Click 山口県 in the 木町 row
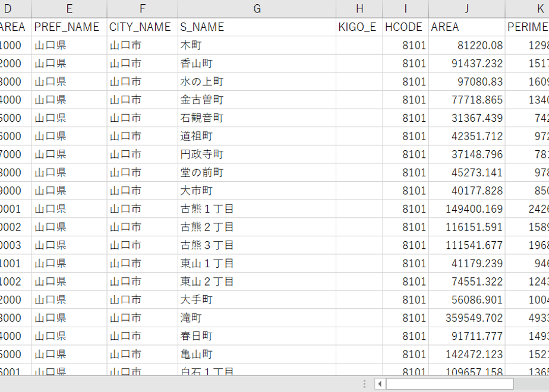This screenshot has height=392, width=549. 70,45
